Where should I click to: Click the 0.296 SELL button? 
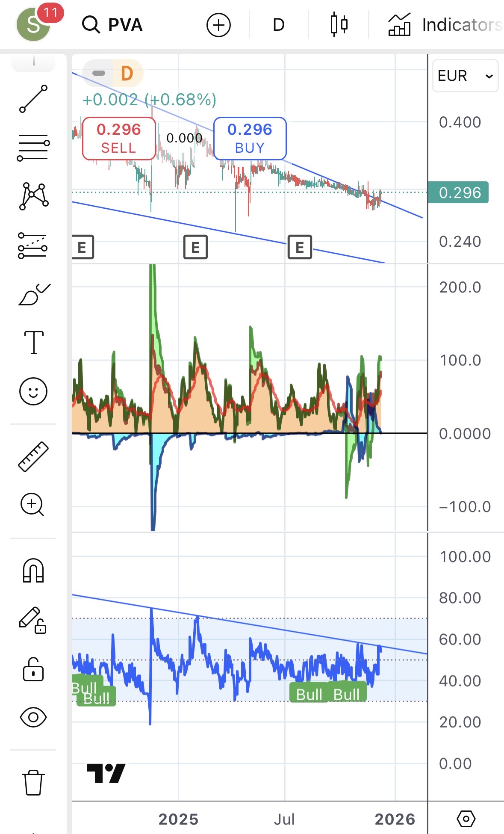119,138
